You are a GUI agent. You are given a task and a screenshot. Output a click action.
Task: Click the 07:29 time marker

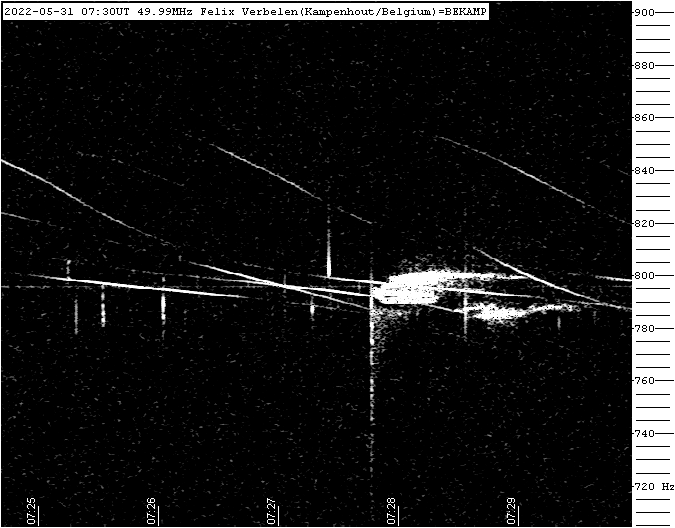point(511,511)
